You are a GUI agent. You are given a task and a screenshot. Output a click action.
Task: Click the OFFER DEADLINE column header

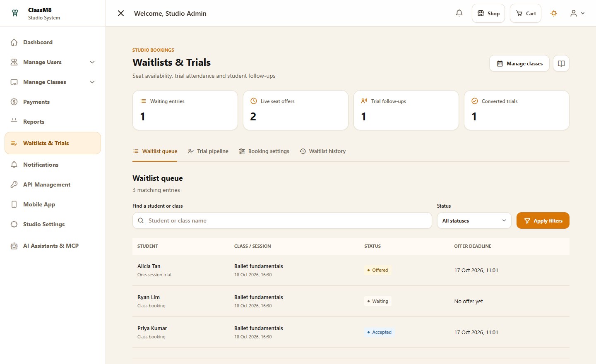pos(473,246)
